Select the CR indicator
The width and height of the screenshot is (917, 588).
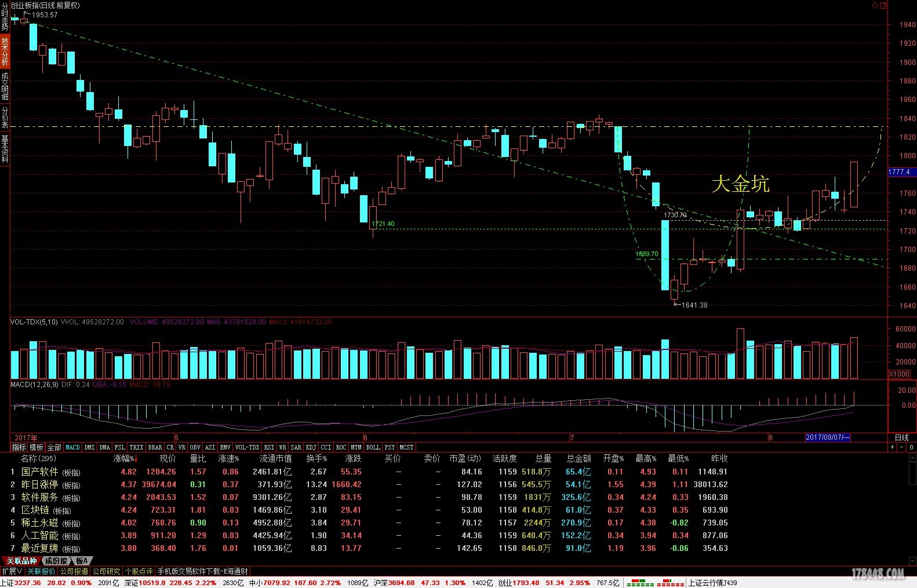170,447
